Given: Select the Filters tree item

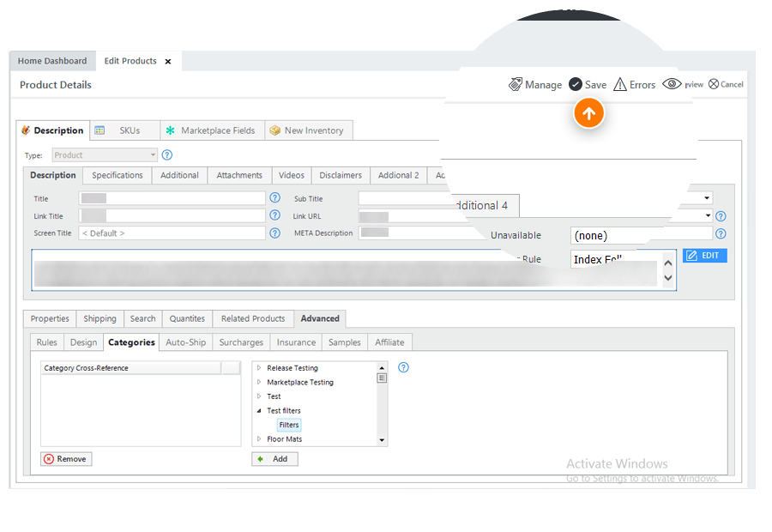Looking at the screenshot, I should click(x=289, y=425).
